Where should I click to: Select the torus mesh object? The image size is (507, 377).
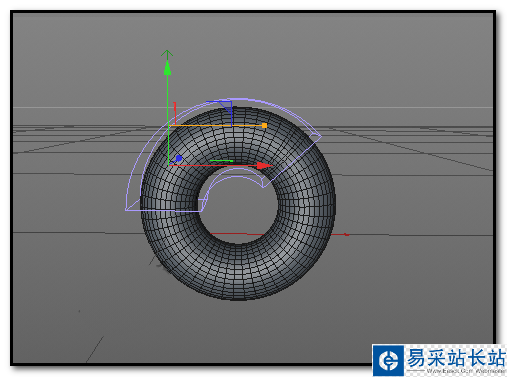pos(238,204)
